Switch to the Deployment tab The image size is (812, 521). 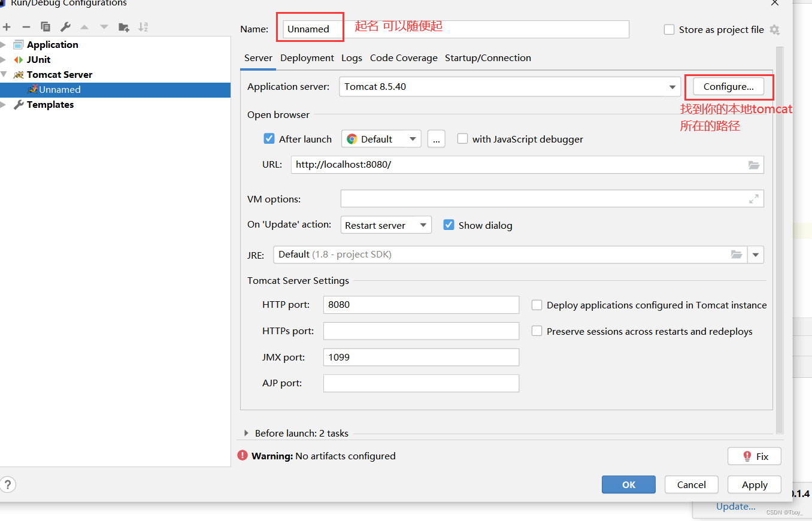[x=307, y=57]
